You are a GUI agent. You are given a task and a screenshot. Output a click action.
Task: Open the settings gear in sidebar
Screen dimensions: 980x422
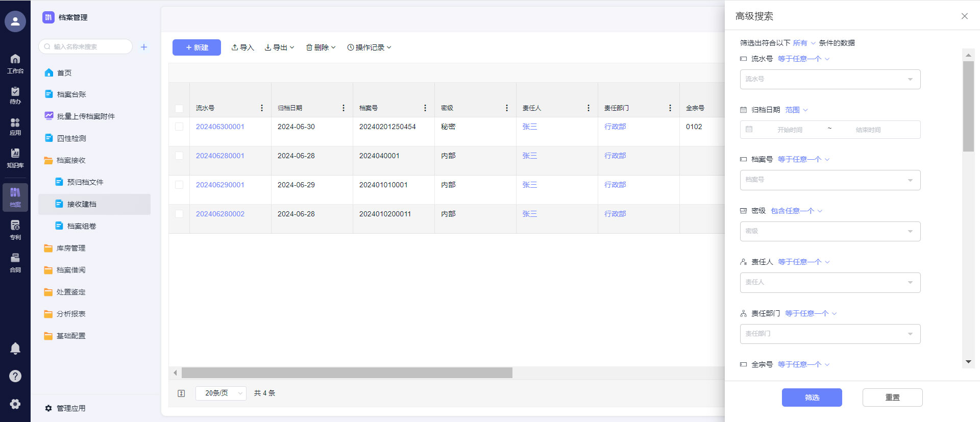tap(15, 404)
